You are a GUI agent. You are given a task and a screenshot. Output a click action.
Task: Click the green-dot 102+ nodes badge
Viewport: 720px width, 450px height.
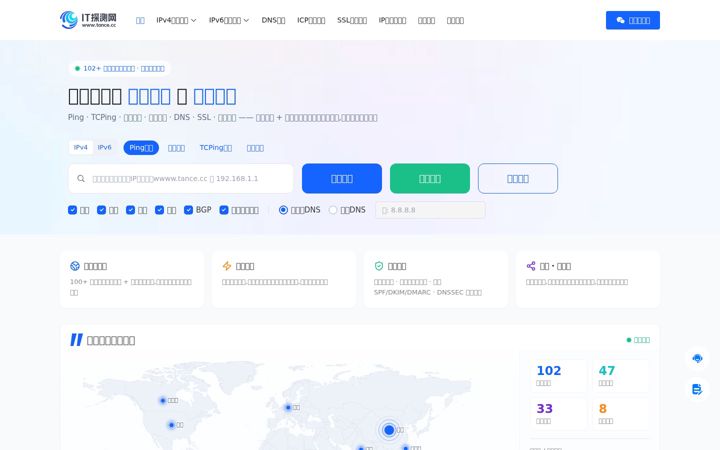(120, 68)
